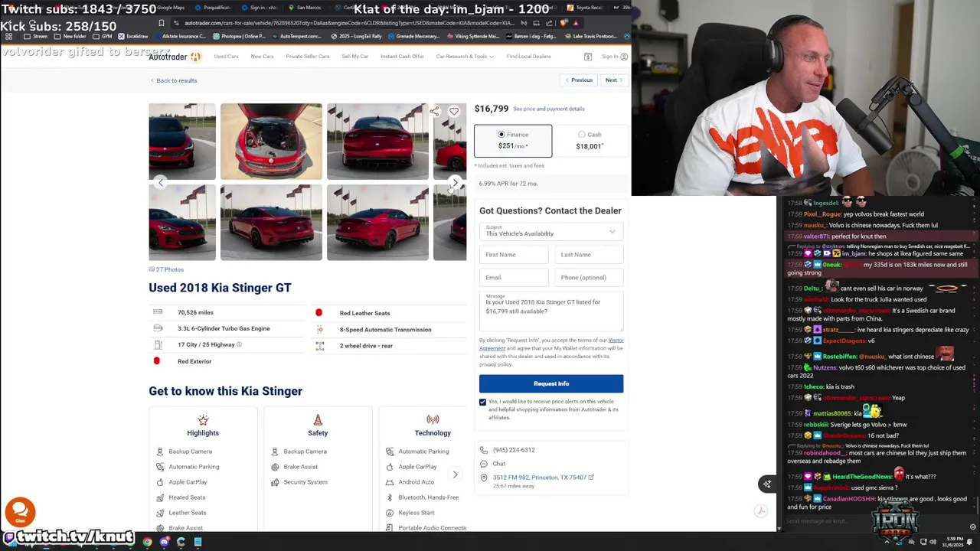The image size is (980, 551).
Task: Click the share icon on photo gallery
Action: tap(435, 112)
